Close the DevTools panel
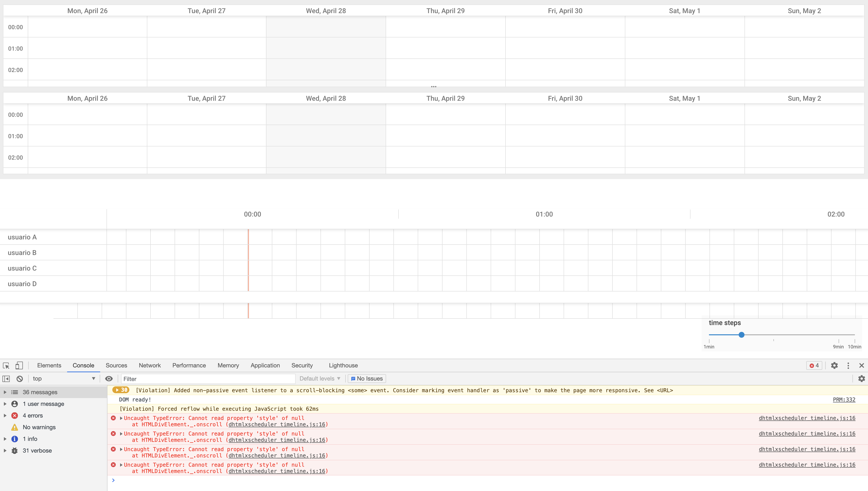The image size is (868, 491). point(862,365)
